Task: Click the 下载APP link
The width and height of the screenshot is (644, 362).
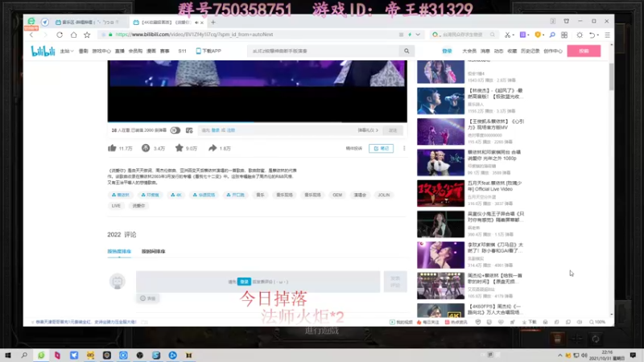Action: pyautogui.click(x=208, y=51)
